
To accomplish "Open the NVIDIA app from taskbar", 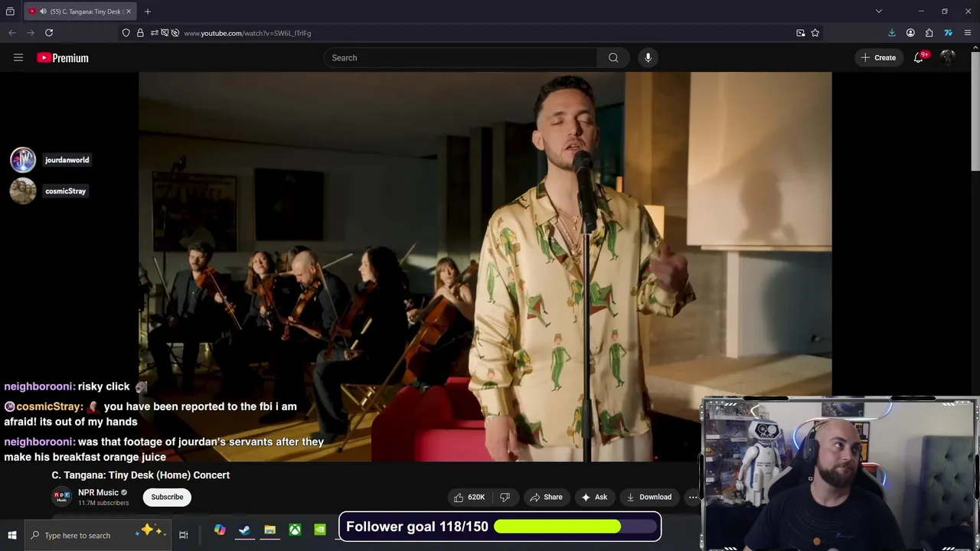I will point(320,530).
